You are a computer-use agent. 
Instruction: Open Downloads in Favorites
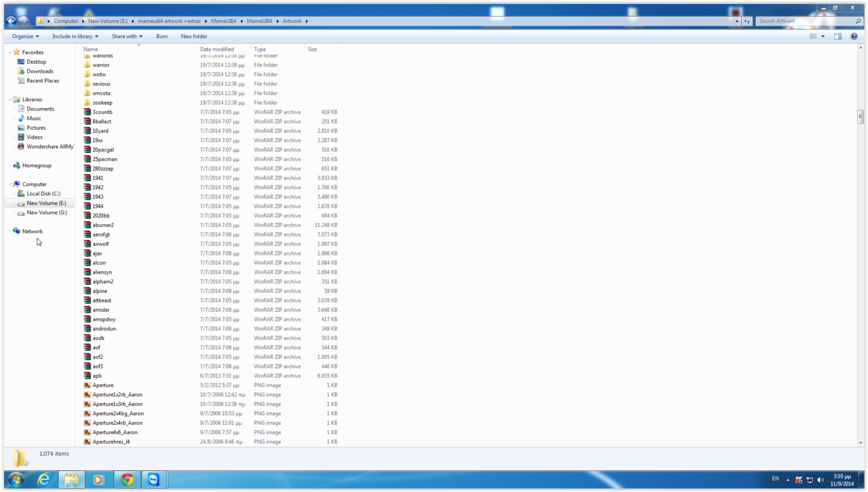40,71
